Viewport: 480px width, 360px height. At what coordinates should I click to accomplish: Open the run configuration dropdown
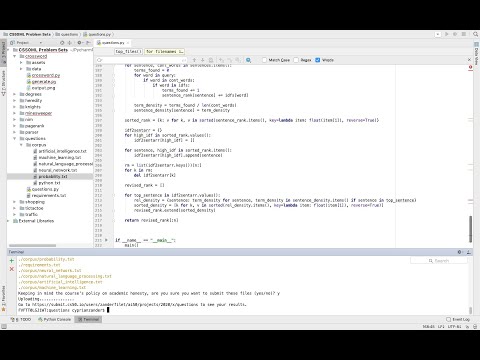438,34
